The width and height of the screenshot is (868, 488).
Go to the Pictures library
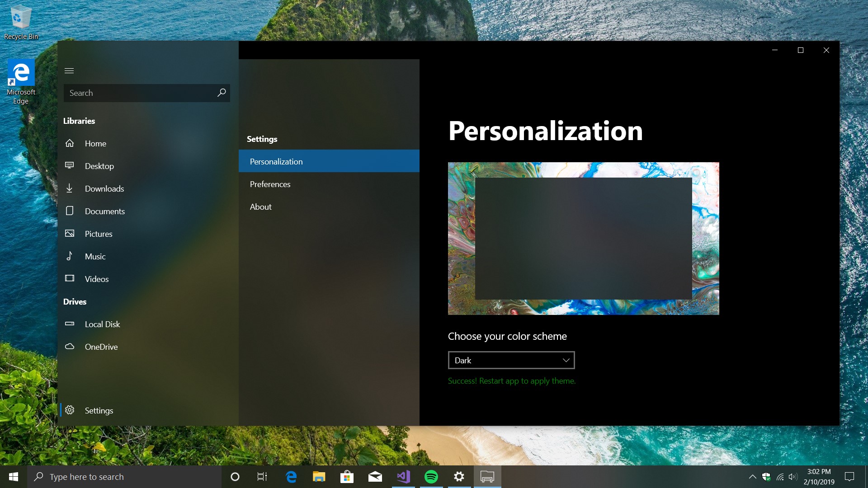point(98,234)
